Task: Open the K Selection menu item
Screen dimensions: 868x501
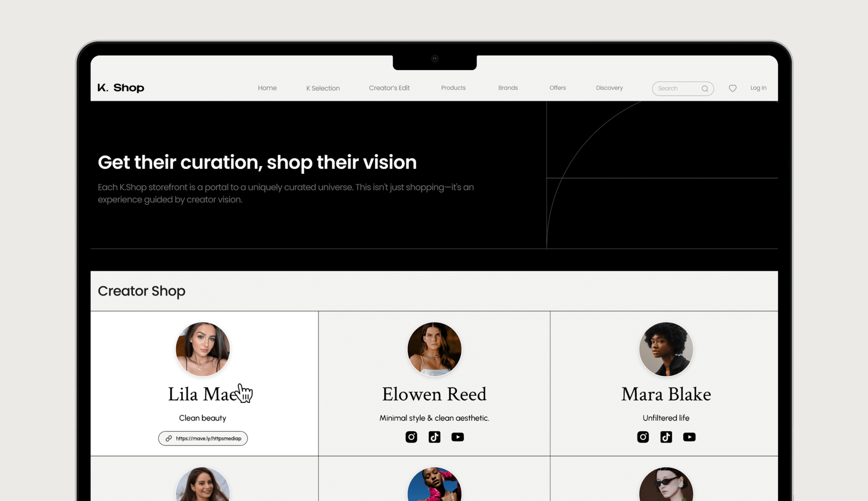Action: tap(323, 88)
